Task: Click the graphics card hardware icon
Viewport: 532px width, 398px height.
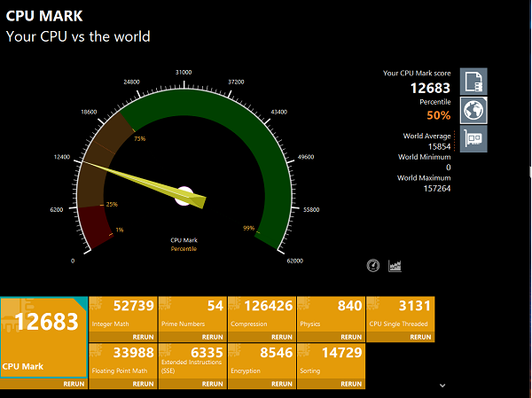Action: [x=473, y=139]
